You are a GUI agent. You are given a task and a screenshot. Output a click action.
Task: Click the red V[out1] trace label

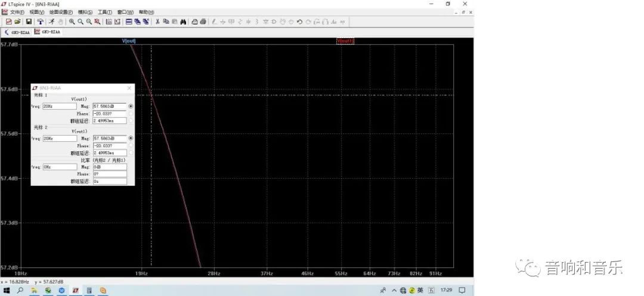tap(345, 41)
